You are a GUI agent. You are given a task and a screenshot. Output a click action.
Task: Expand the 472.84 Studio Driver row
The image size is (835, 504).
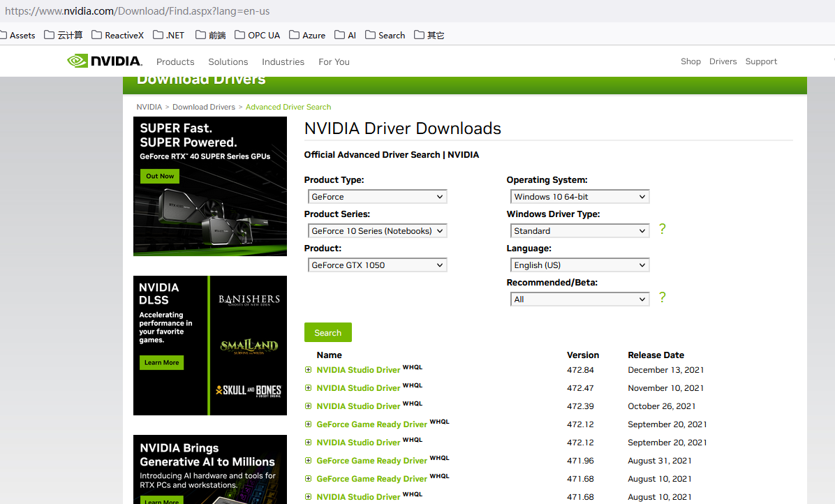pos(309,369)
